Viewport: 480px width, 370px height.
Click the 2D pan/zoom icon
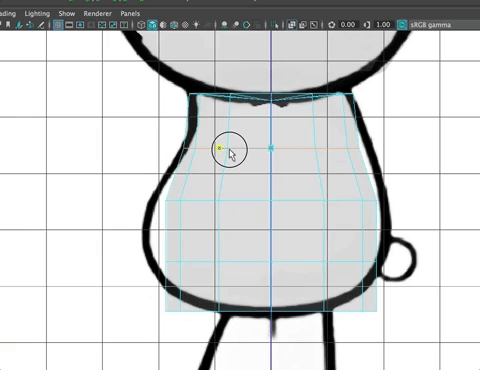click(x=30, y=25)
